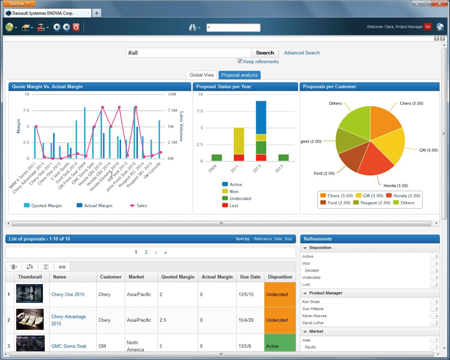
Task: Click the Quoted Margin column header
Action: click(x=178, y=277)
